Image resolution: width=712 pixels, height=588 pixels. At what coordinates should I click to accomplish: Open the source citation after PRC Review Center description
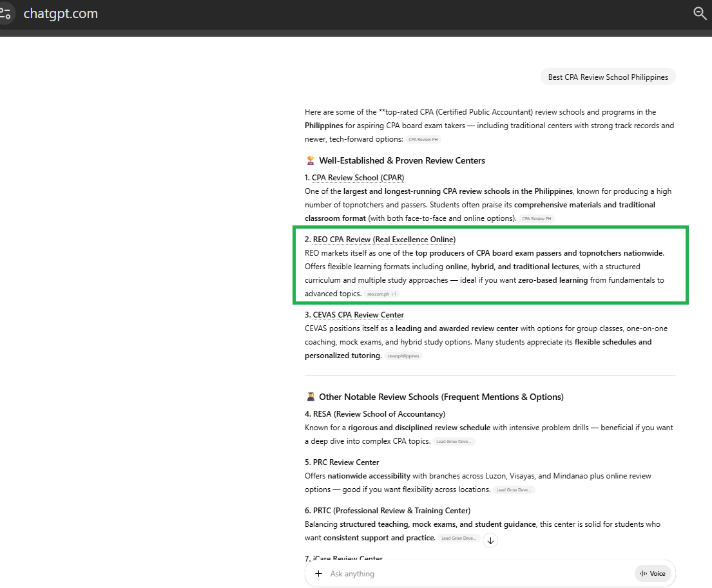coord(514,490)
